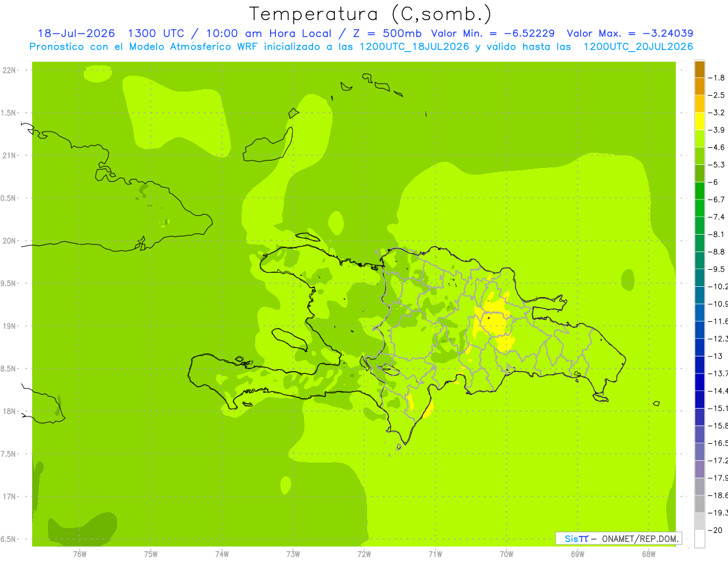Click the '71W' longitude axis label

pos(435,554)
